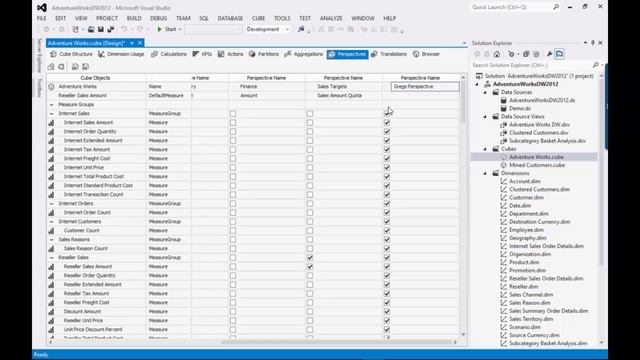Click the highlighted Preview Selected Items icon

pyautogui.click(x=560, y=54)
